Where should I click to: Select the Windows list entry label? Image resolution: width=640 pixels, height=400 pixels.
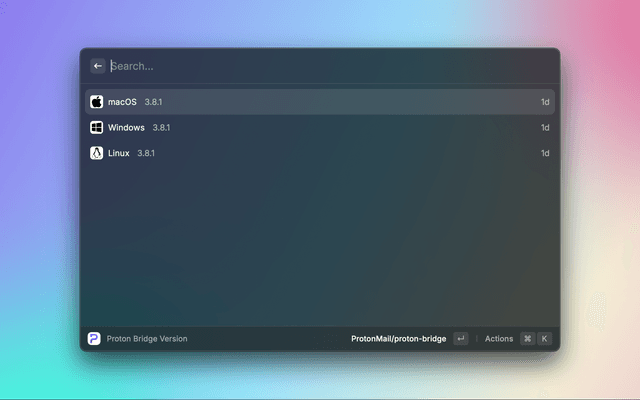point(126,128)
